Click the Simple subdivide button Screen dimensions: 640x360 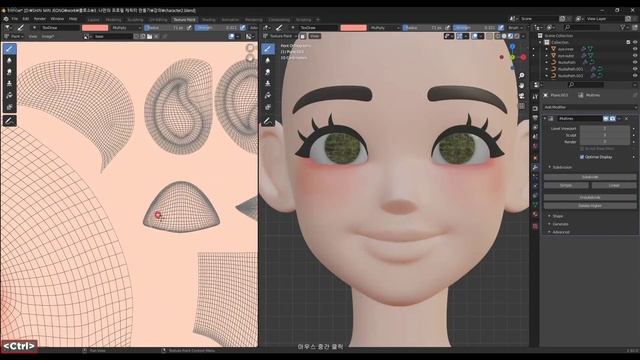[x=566, y=185]
